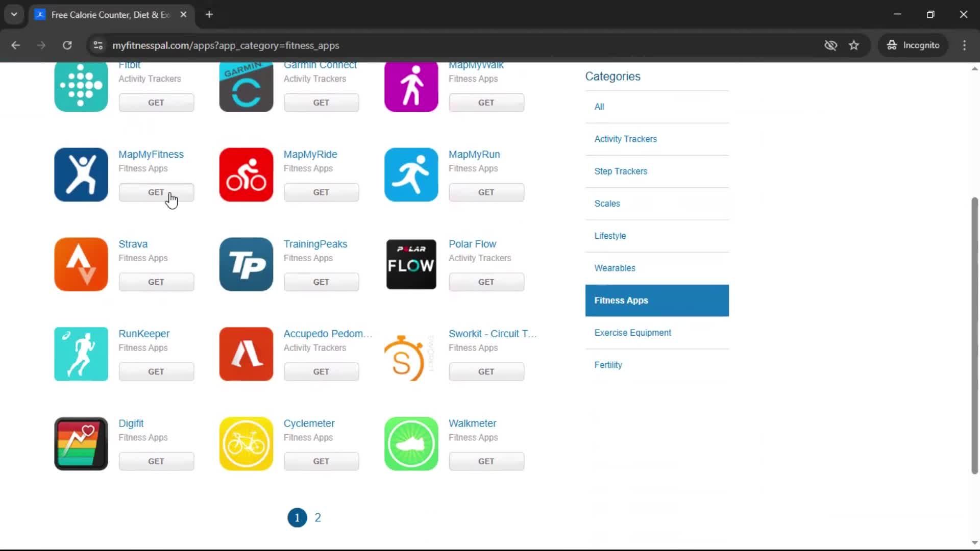Viewport: 980px width, 551px height.
Task: Select Step Trackers category
Action: [x=657, y=171]
